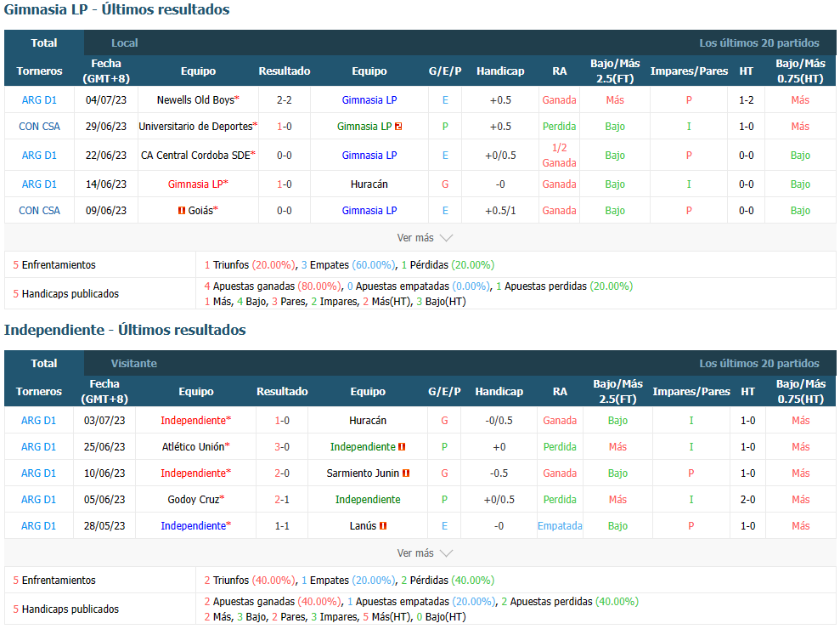
Task: Click red card icon beside Gimnasia LP on 29/06/23
Action: (398, 127)
